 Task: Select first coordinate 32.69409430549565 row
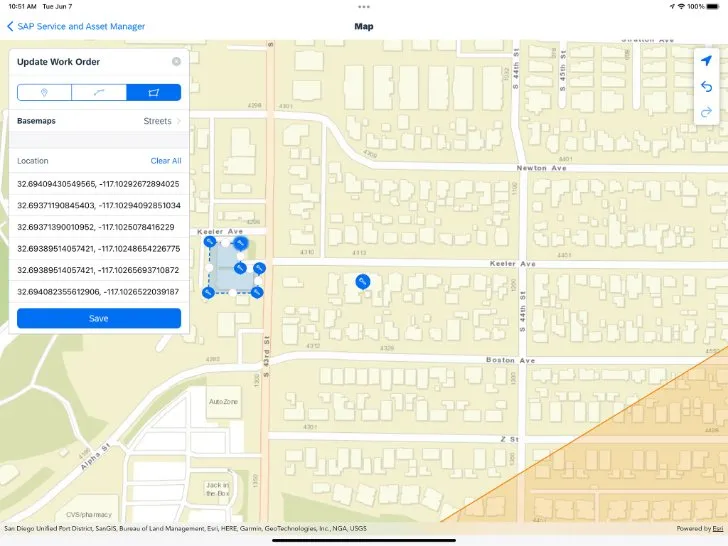tap(99, 184)
